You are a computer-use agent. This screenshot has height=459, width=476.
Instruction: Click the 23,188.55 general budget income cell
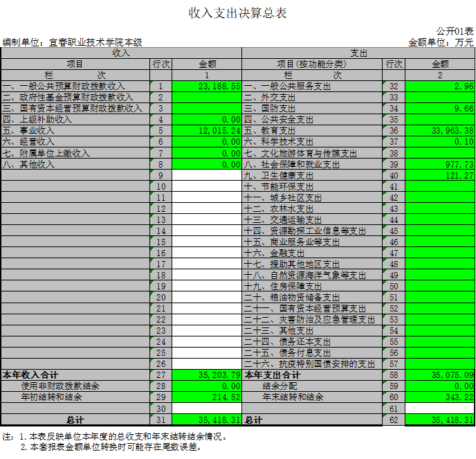[x=207, y=87]
